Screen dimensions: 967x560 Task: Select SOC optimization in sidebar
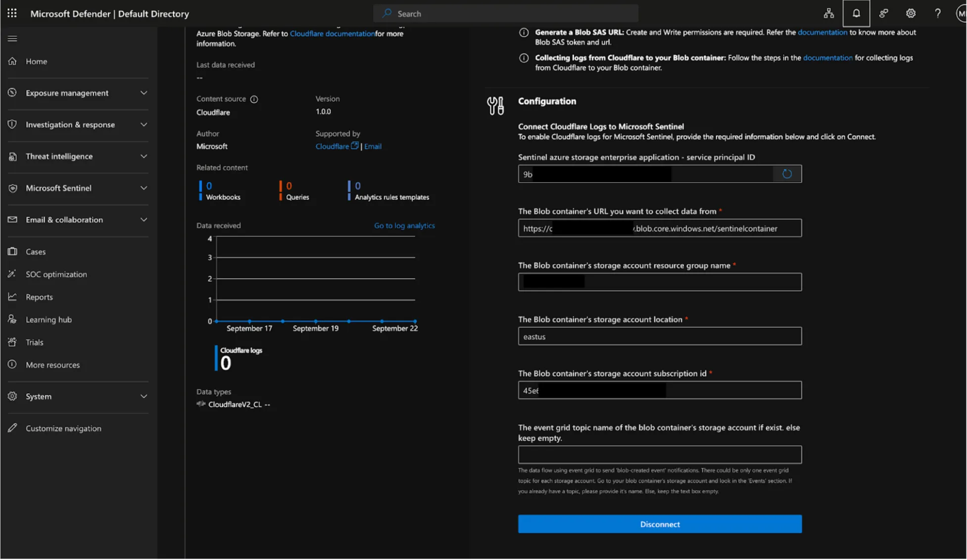coord(56,274)
